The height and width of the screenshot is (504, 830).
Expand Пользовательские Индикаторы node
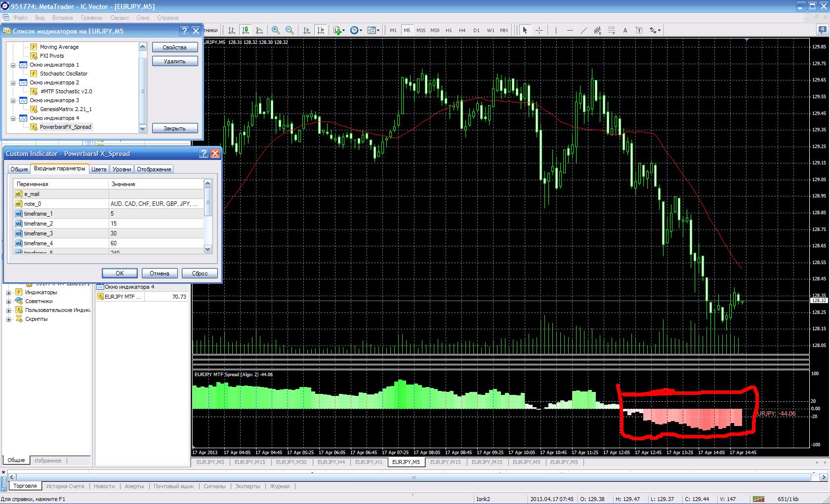(x=8, y=310)
